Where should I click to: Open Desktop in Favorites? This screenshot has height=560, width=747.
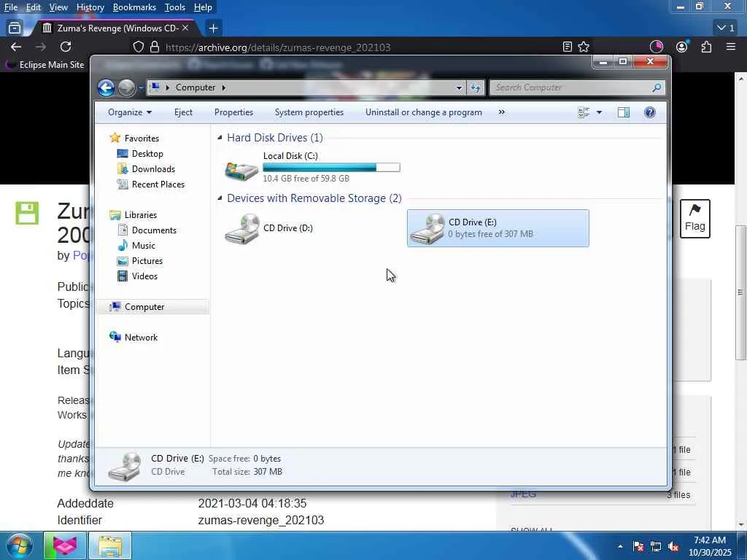(147, 154)
